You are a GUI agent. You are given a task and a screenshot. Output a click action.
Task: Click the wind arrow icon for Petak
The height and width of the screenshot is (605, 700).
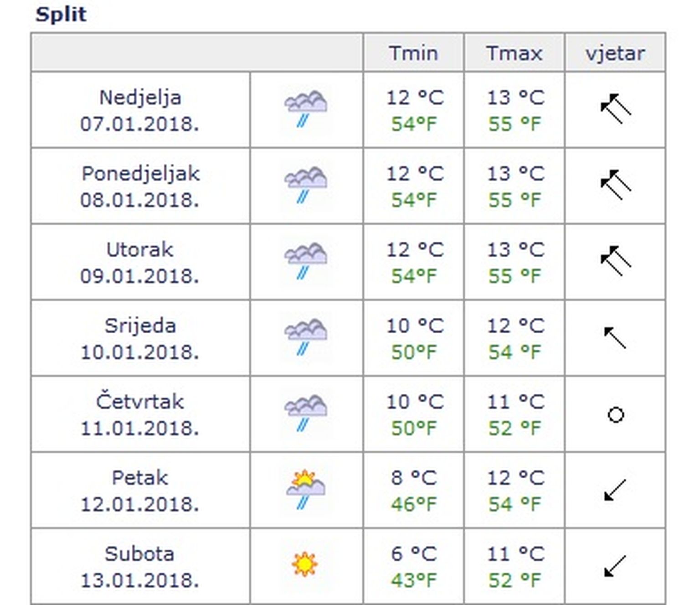point(615,490)
